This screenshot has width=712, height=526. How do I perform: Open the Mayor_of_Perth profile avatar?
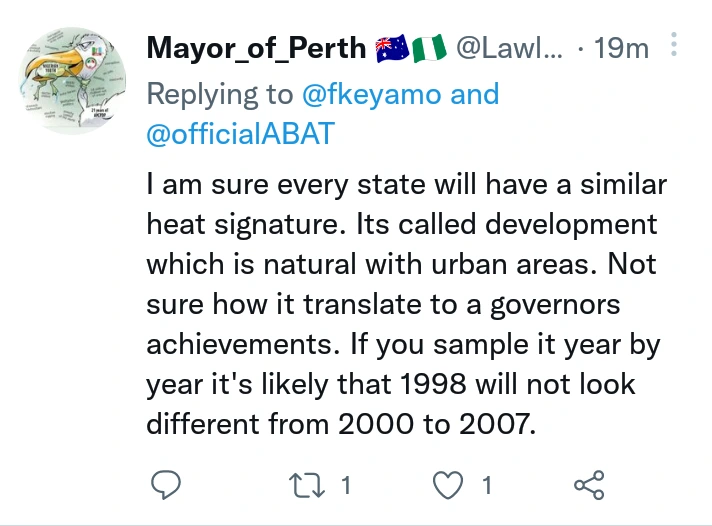tap(74, 81)
